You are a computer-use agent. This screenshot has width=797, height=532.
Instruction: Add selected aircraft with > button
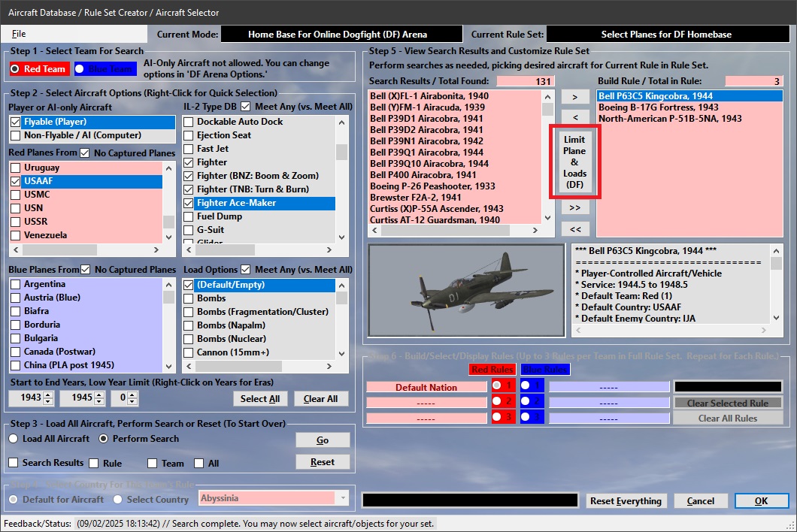(575, 97)
